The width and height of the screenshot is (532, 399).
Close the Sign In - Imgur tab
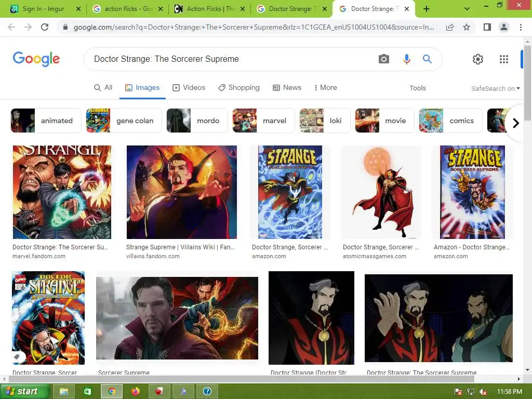(x=78, y=9)
